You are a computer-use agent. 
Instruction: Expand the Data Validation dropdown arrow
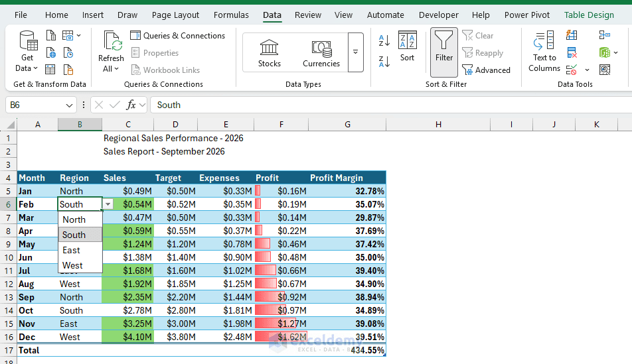point(588,70)
